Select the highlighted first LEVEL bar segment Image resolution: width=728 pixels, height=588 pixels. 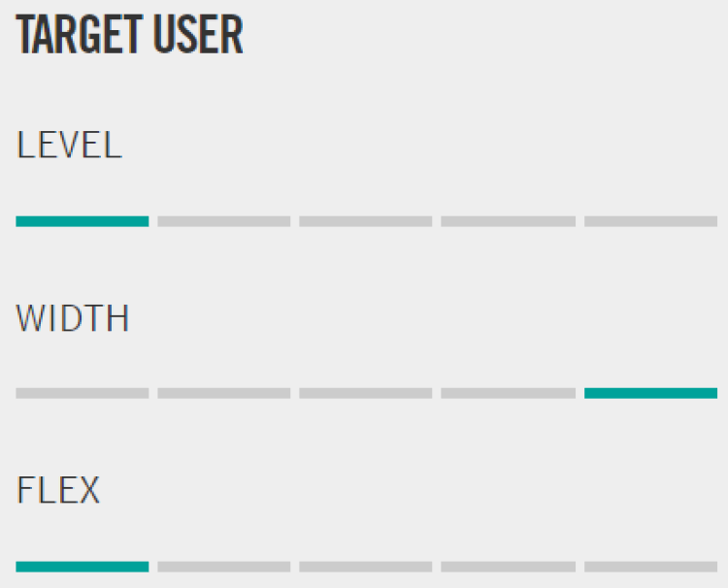83,221
